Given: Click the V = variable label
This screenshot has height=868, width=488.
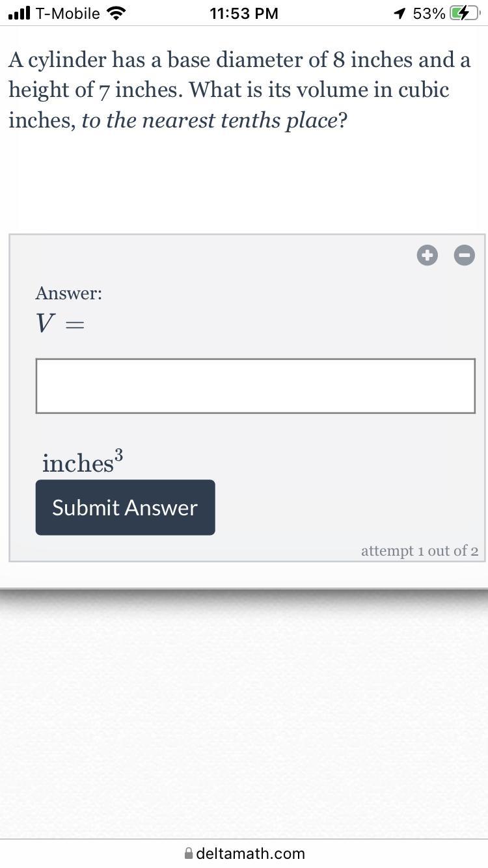Looking at the screenshot, I should (60, 323).
